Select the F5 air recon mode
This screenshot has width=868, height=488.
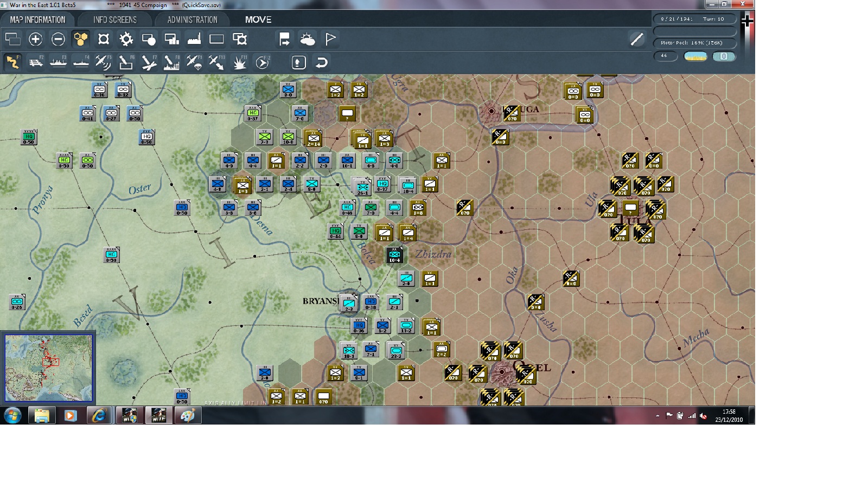pos(103,62)
